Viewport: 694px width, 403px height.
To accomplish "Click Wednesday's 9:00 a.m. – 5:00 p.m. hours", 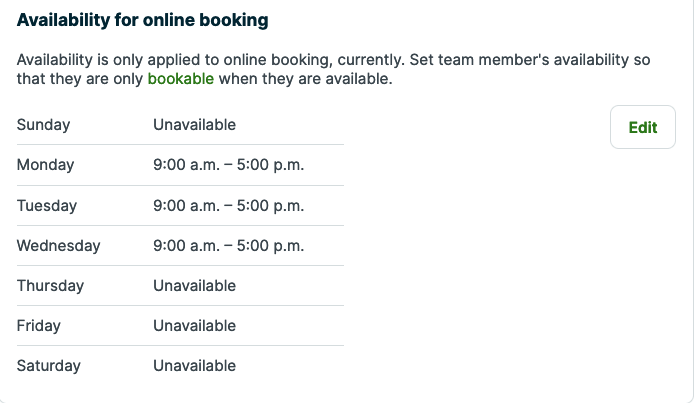I will pos(228,245).
